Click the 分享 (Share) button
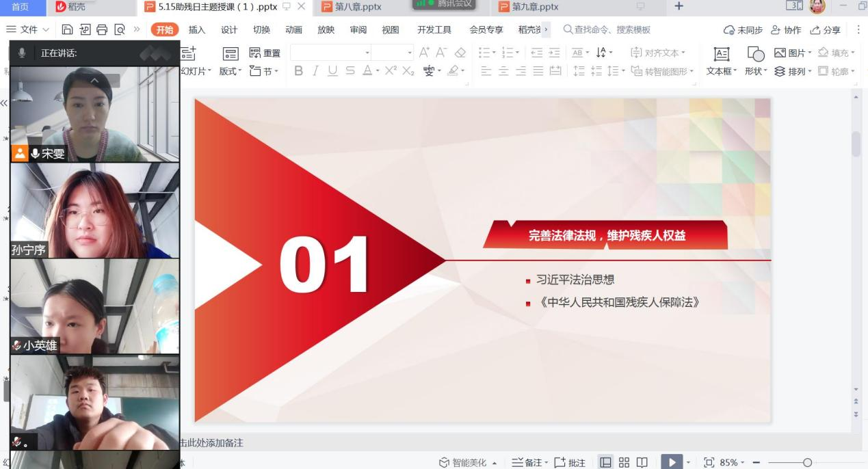The image size is (868, 469). [x=825, y=30]
